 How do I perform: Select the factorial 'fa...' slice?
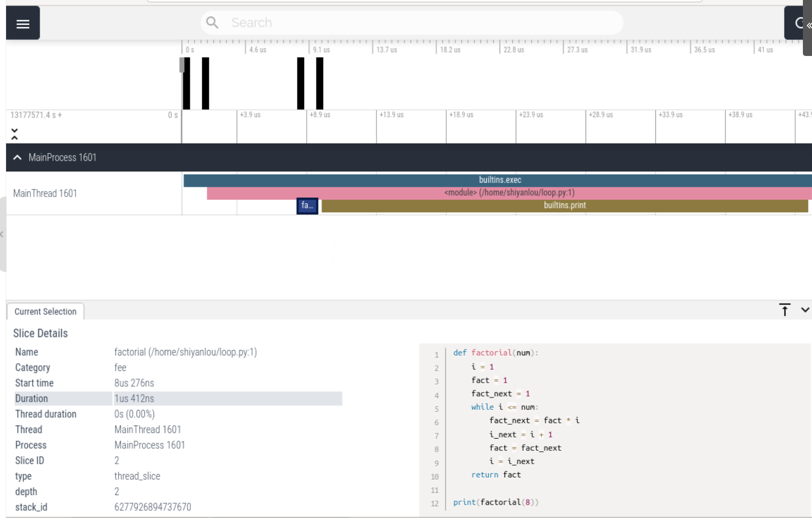(307, 206)
